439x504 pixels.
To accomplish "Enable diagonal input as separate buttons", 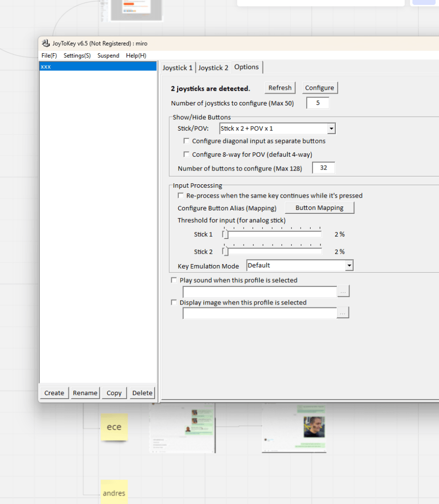I will point(186,141).
